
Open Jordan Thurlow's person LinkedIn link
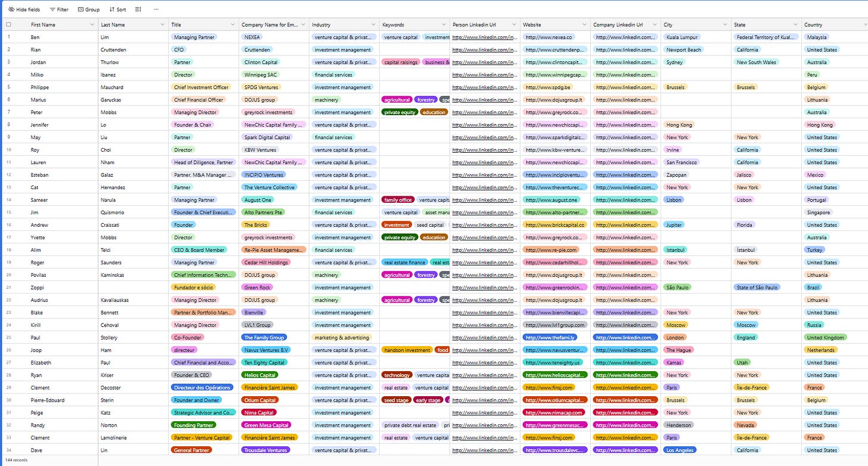pos(485,62)
